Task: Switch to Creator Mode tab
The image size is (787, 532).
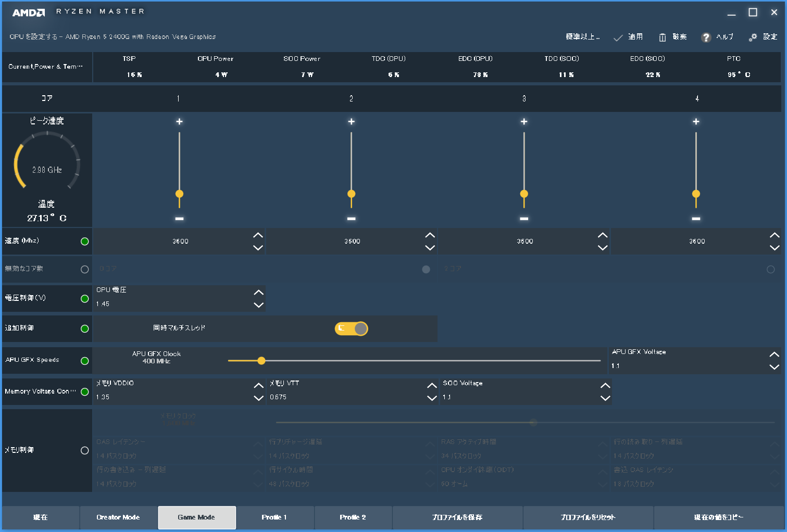Action: 118,517
